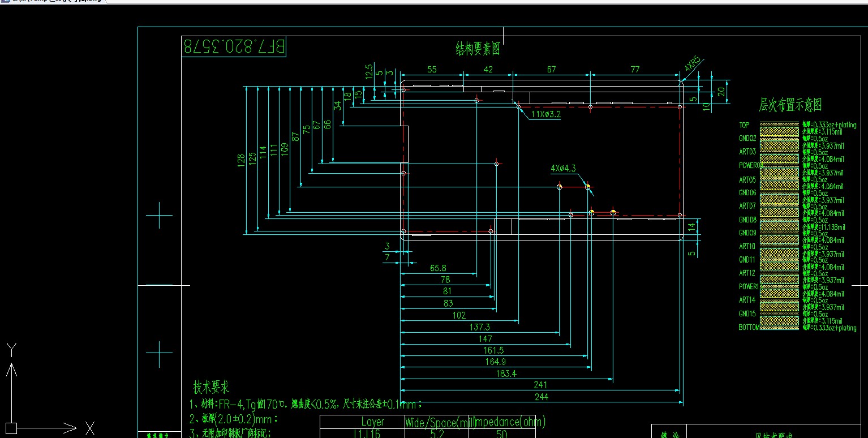Select the horizontal dimension 147
The height and width of the screenshot is (438, 868).
point(485,339)
